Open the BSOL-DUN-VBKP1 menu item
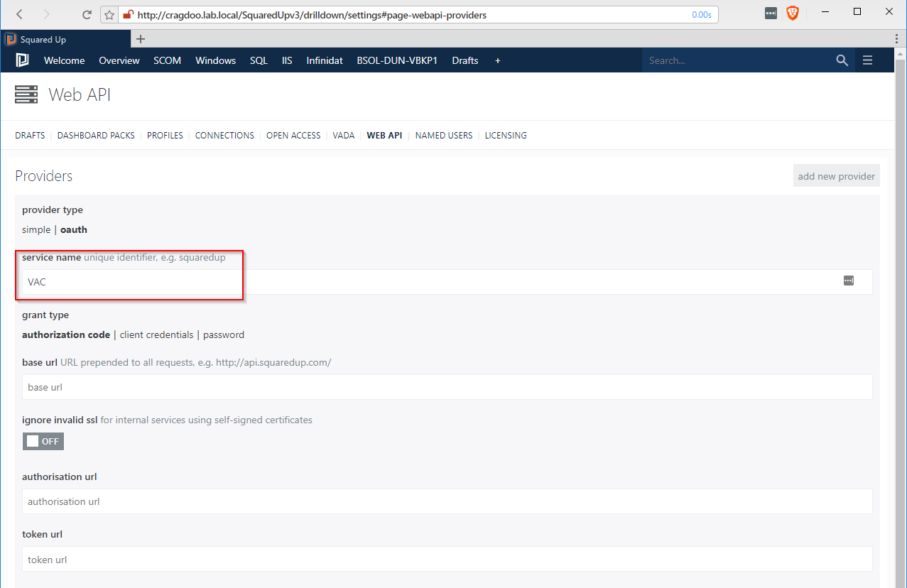907x588 pixels. point(397,60)
